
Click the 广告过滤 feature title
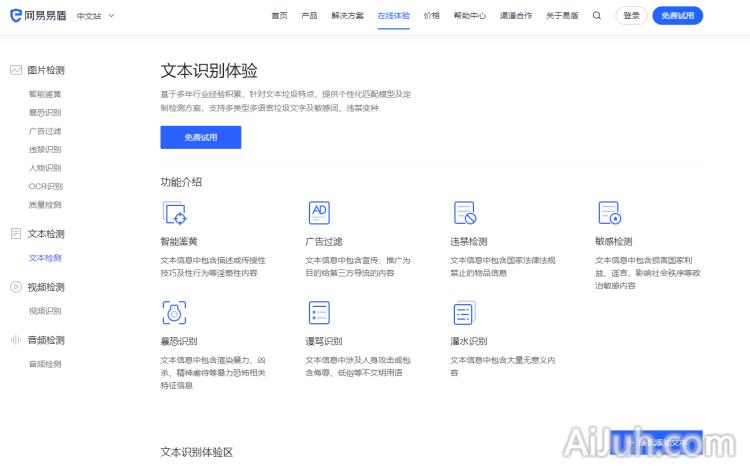tap(324, 242)
